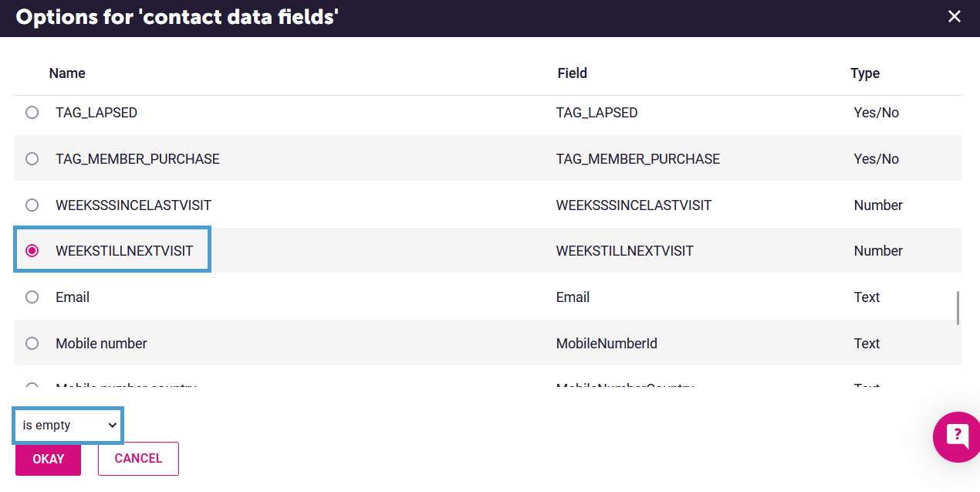Select the TAG_LAPSED radio button
The width and height of the screenshot is (980, 492).
coord(32,113)
